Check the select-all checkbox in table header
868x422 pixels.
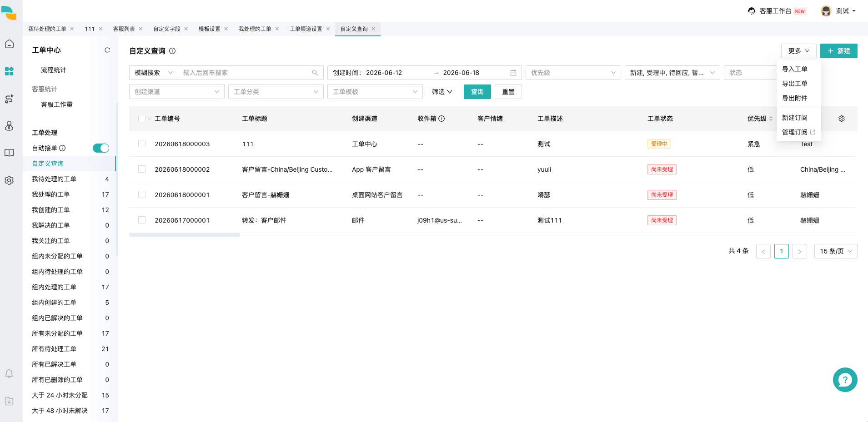click(x=142, y=119)
